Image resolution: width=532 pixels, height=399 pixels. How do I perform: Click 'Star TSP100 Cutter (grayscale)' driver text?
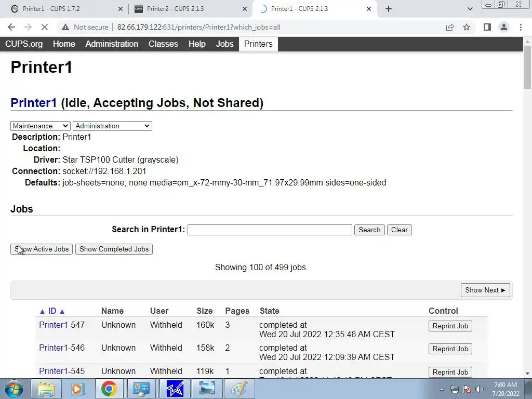[x=121, y=160]
